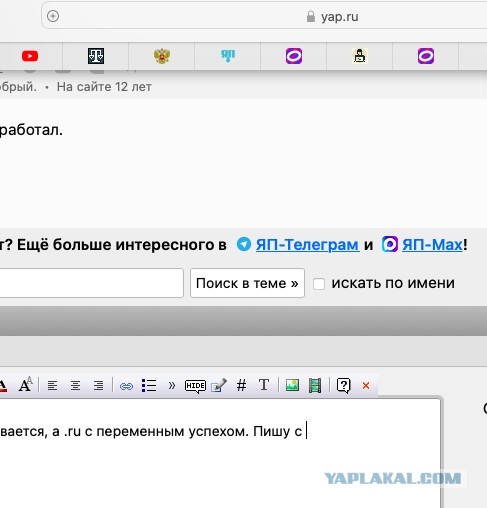Insert code with the # icon
The image size is (487, 508).
click(241, 386)
